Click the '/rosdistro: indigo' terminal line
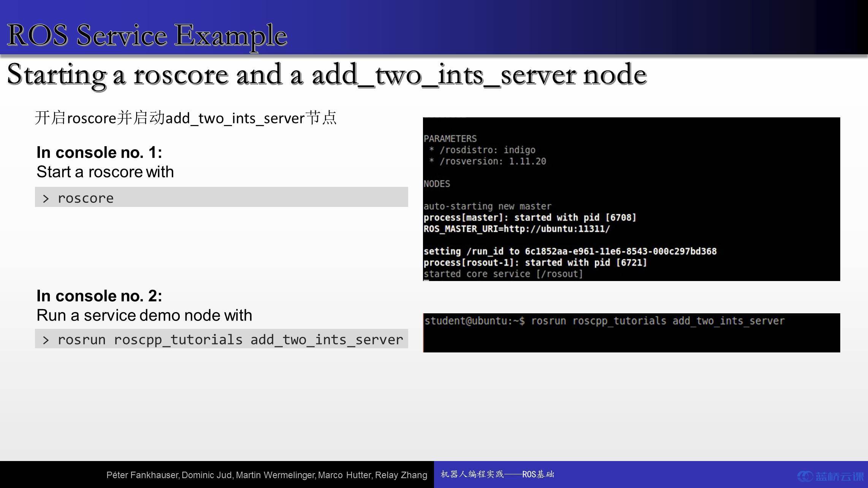Viewport: 868px width, 488px height. pos(482,150)
